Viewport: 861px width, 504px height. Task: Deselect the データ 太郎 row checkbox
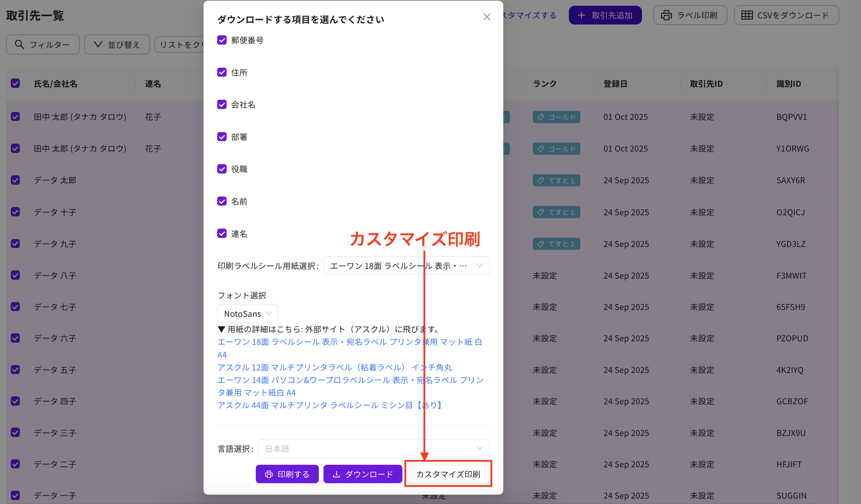point(15,180)
